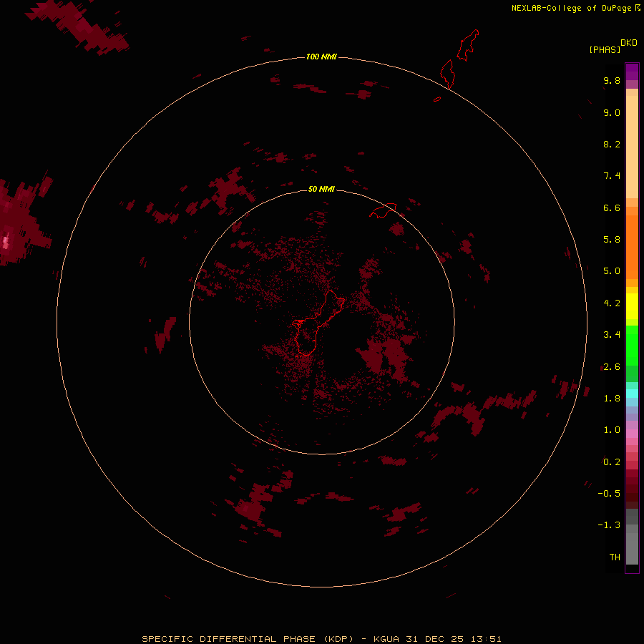Image resolution: width=644 pixels, height=644 pixels.
Task: Click the [PHAS] label above color scale
Action: (605, 49)
